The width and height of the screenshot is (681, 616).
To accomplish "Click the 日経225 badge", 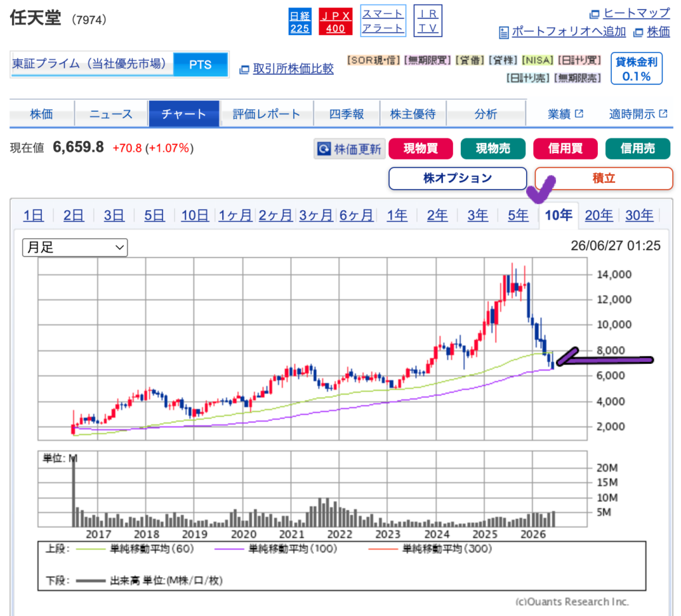I will point(300,22).
